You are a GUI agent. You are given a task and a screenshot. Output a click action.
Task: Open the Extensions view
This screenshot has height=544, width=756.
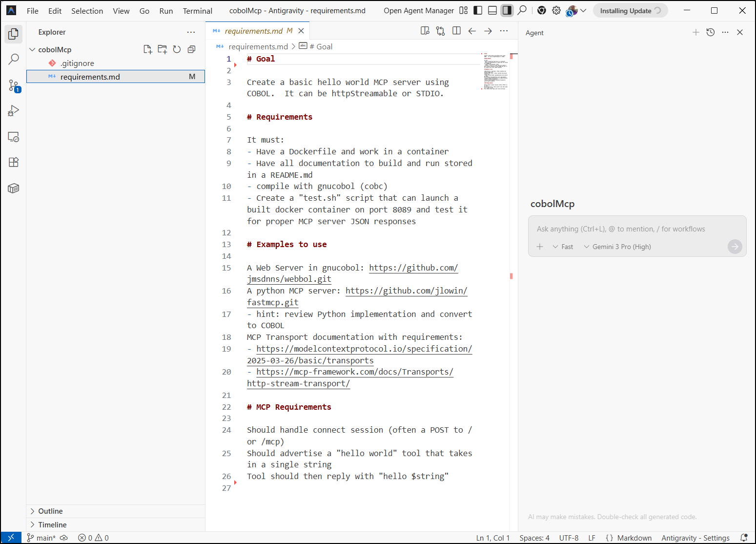point(14,162)
